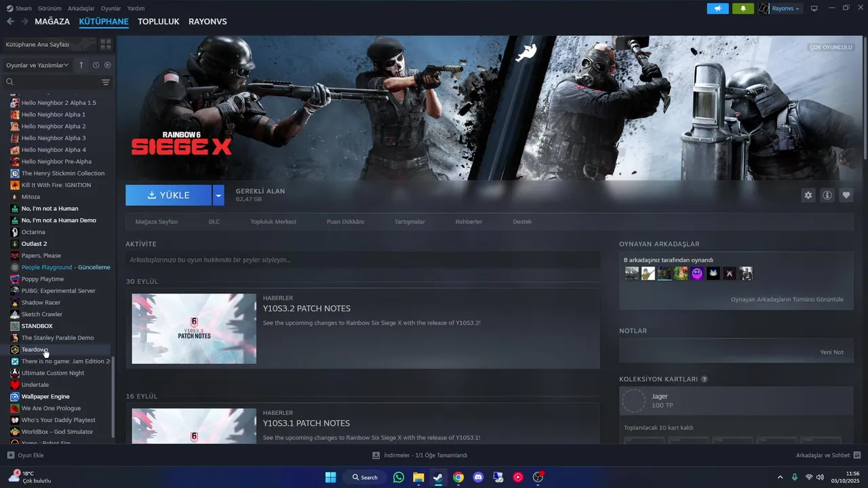Click the help icon beside Koleksiyon Kartları
This screenshot has width=868, height=488.
point(704,380)
